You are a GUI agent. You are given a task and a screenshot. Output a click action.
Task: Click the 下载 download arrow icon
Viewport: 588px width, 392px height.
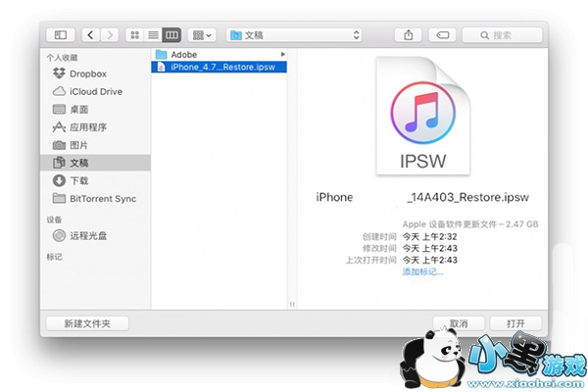[x=59, y=180]
